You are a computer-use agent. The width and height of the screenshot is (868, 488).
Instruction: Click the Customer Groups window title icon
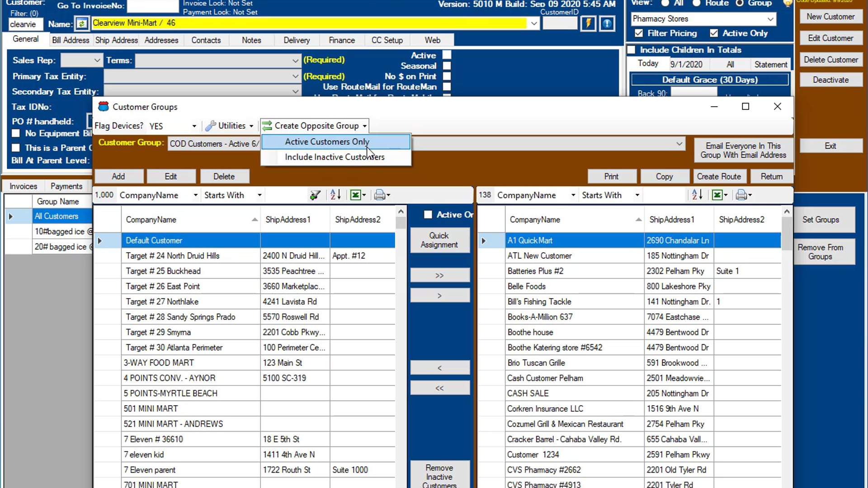(x=104, y=107)
